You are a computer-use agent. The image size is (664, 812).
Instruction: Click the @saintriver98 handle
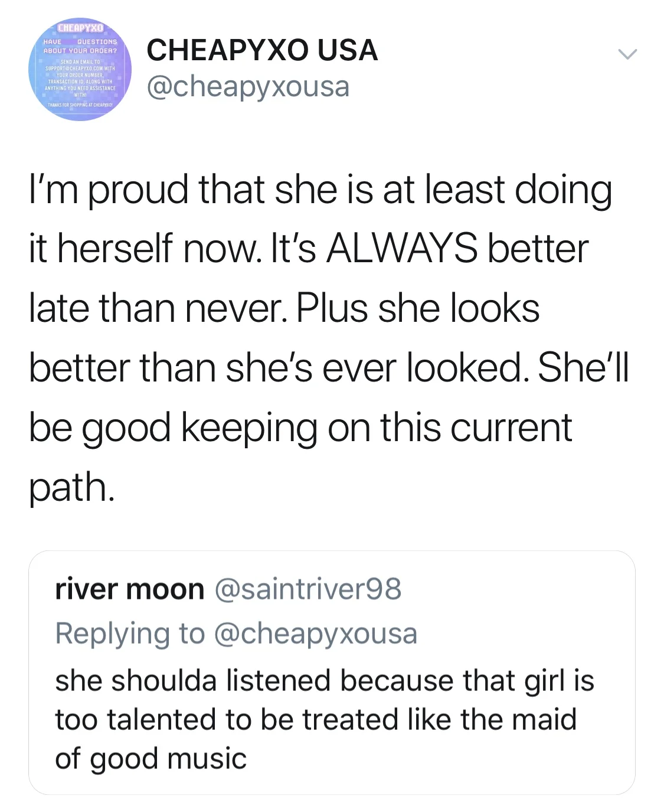tap(308, 589)
